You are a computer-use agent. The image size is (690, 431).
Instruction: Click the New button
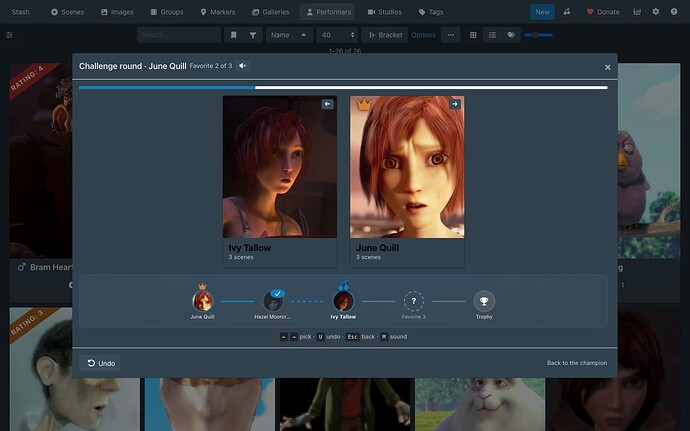(x=542, y=12)
